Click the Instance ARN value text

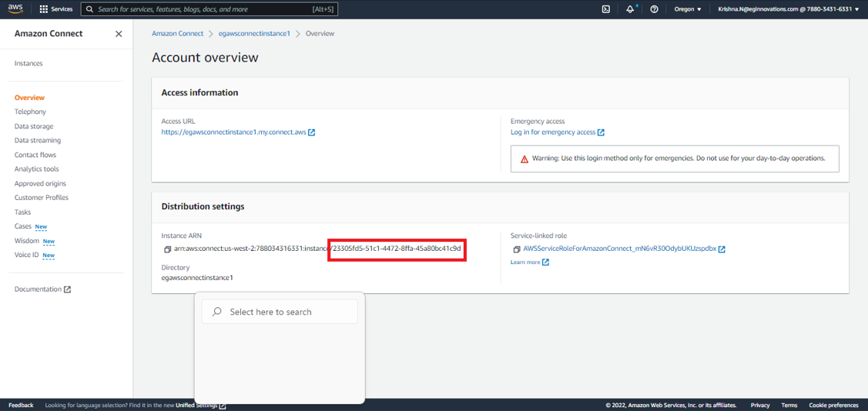[317, 249]
